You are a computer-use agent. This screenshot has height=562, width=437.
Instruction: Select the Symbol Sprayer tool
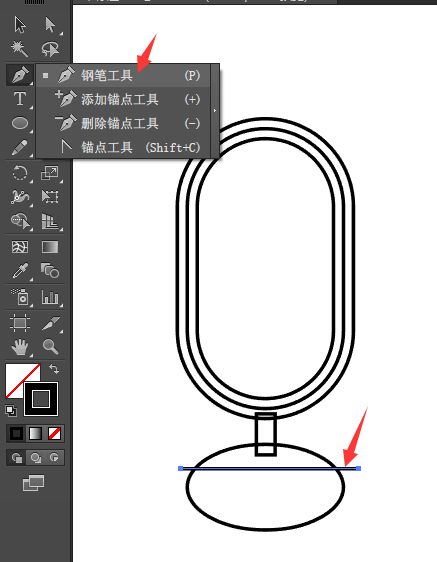[x=20, y=297]
